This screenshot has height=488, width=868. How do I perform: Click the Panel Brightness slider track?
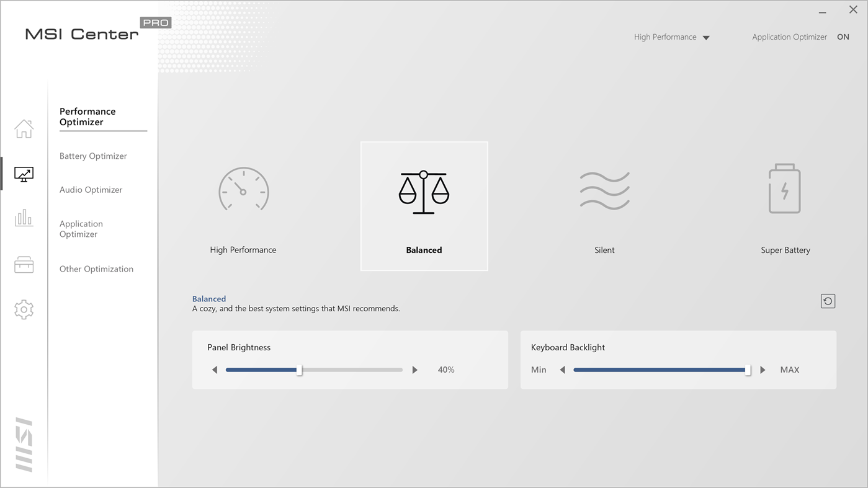tap(314, 370)
